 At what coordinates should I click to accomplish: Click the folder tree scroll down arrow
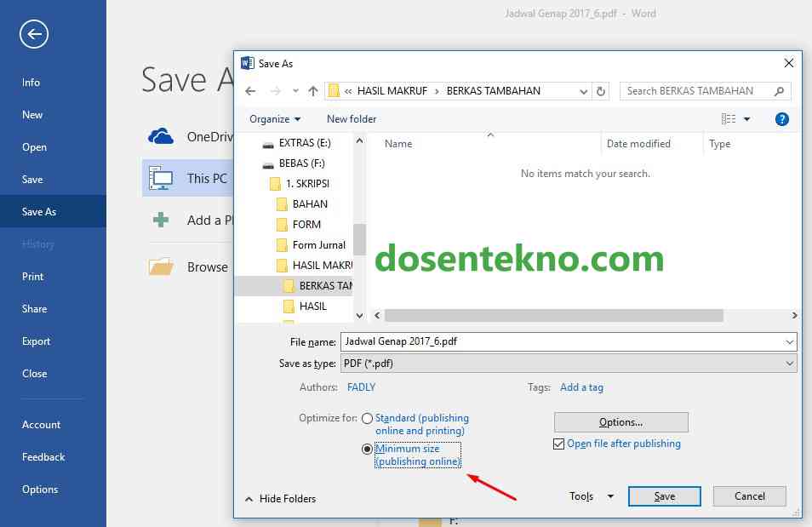click(x=359, y=316)
